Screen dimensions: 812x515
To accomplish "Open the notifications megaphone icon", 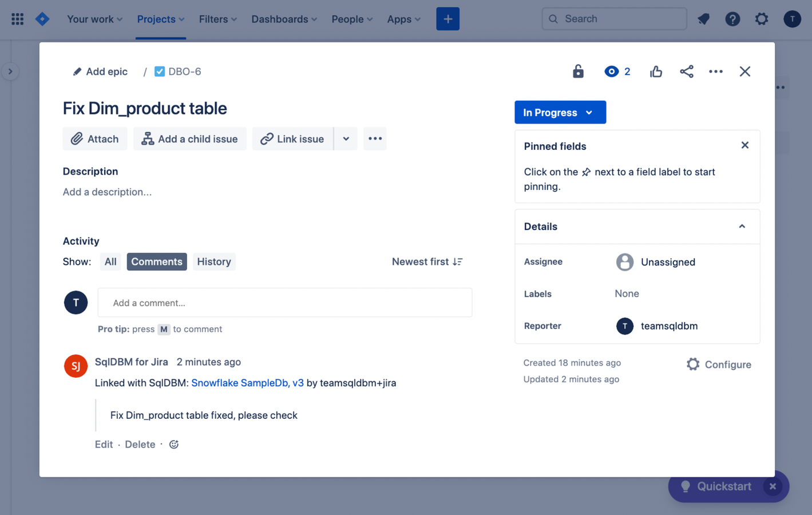I will pyautogui.click(x=703, y=19).
